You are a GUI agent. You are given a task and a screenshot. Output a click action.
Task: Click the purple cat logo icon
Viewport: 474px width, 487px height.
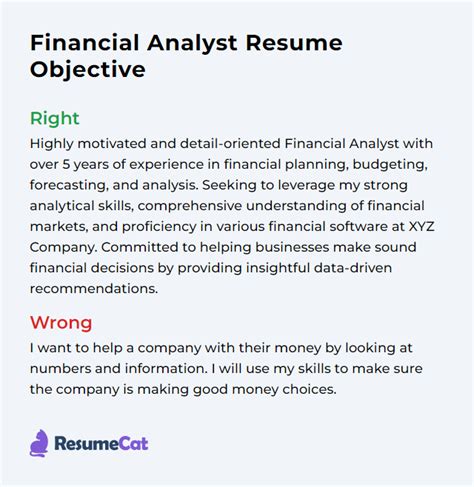tap(39, 443)
